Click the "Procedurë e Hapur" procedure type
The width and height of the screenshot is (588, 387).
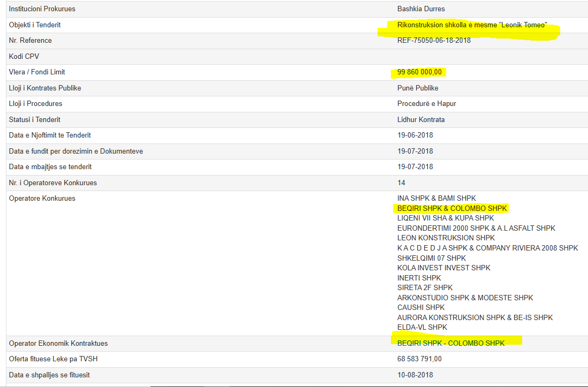coord(426,103)
